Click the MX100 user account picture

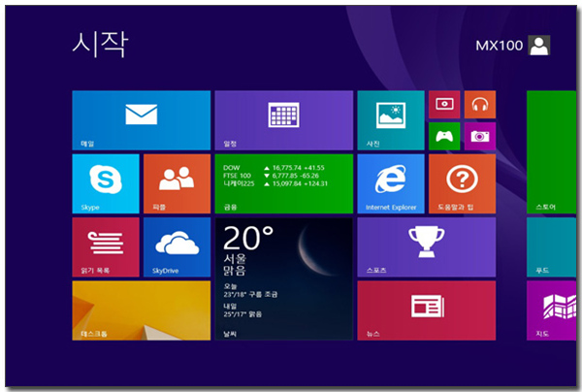click(539, 46)
